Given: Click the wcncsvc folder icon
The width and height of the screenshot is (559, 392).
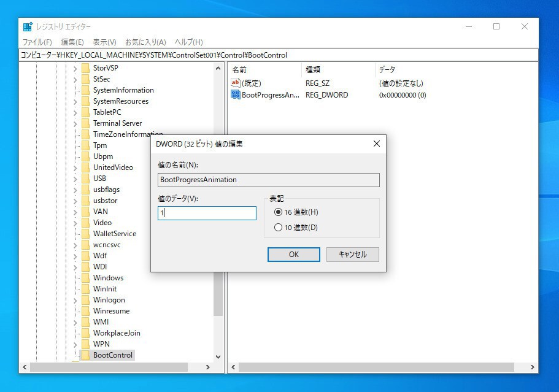Looking at the screenshot, I should point(85,245).
